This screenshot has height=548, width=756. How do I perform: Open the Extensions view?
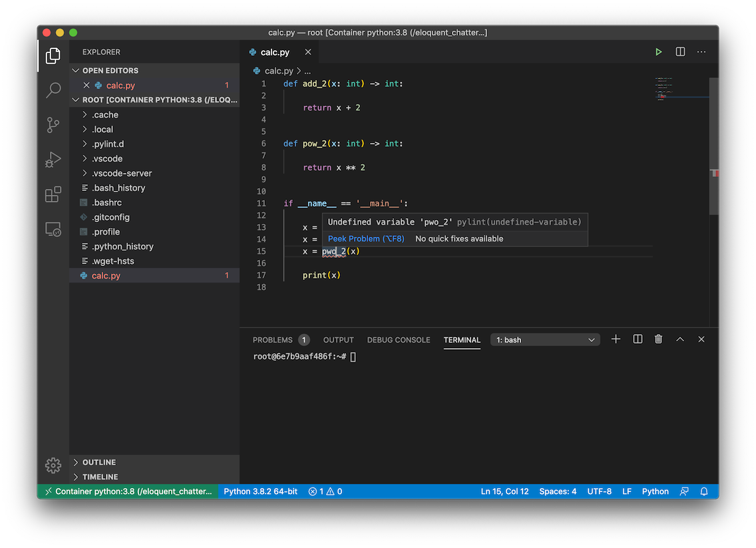click(x=53, y=194)
